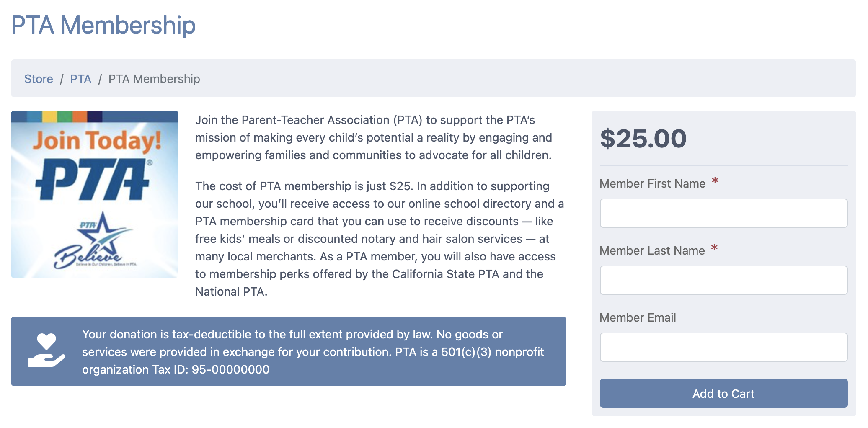
Task: Focus the Member Last Name field
Action: pyautogui.click(x=723, y=280)
